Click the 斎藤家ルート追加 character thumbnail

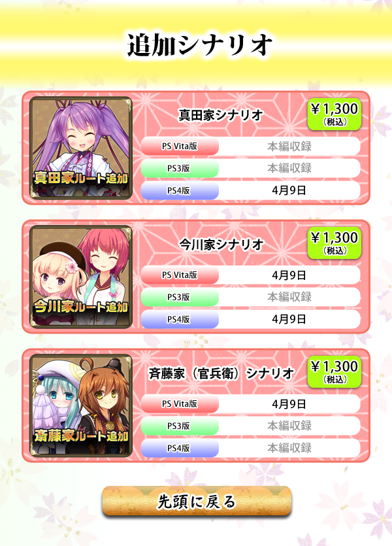(81, 405)
